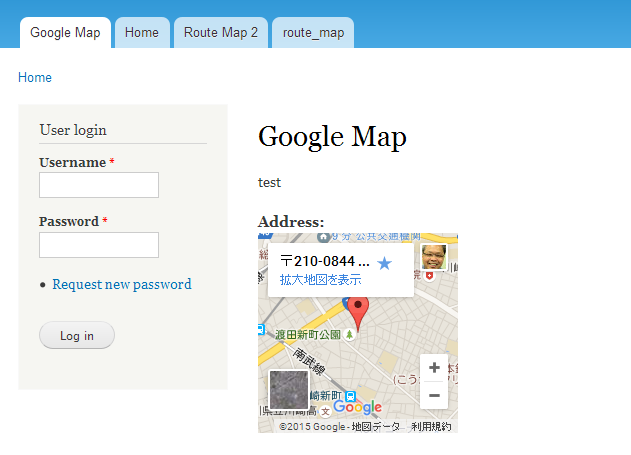
Task: Click the Log in button
Action: 77,335
